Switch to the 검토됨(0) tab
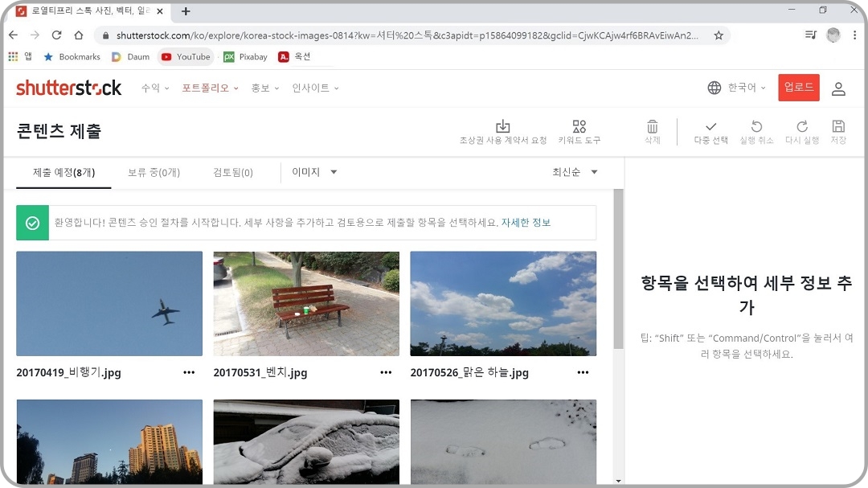 tap(233, 172)
